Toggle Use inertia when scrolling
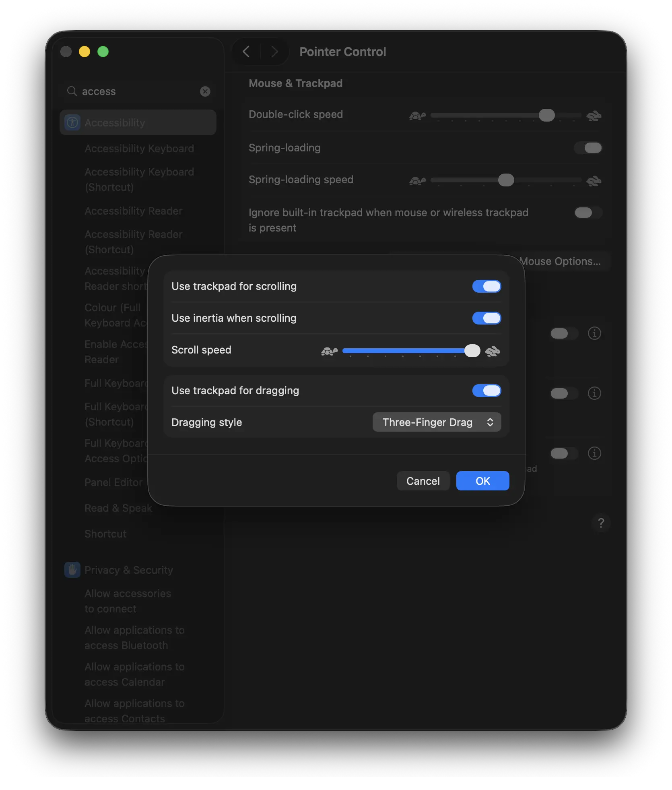The image size is (672, 790). click(486, 318)
